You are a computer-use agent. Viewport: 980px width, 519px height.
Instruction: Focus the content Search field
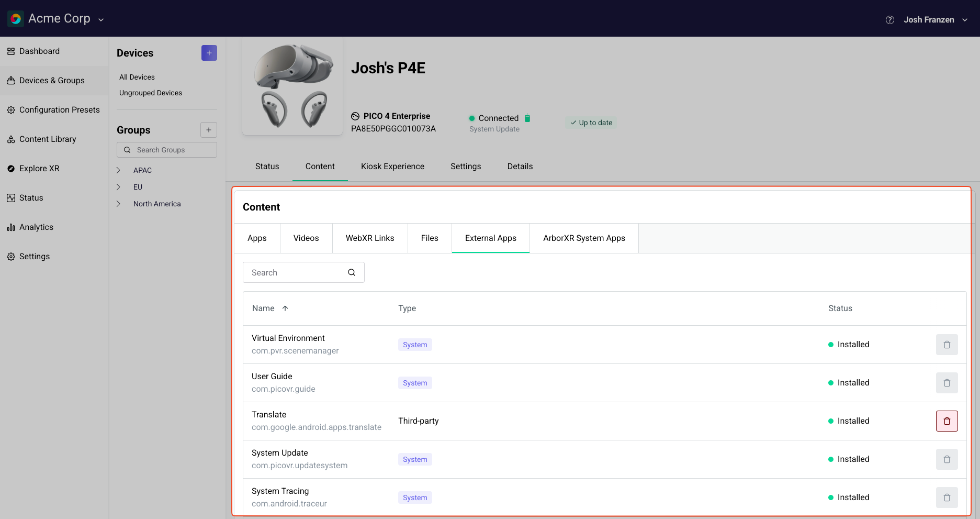[x=303, y=272]
